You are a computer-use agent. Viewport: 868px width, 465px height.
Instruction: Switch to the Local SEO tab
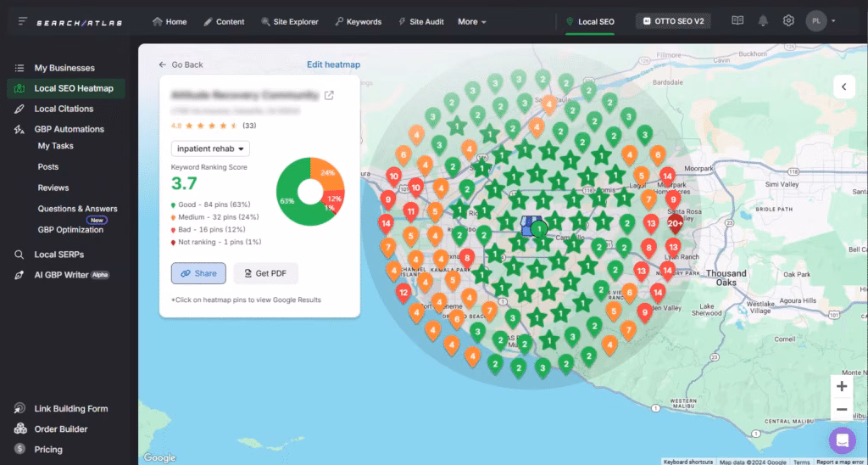click(x=590, y=21)
